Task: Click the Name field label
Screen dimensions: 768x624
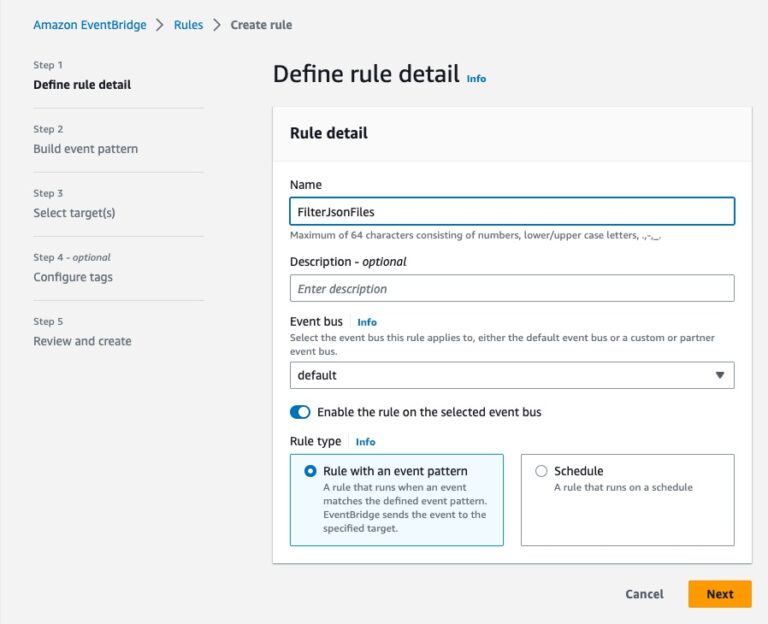Action: tap(306, 185)
